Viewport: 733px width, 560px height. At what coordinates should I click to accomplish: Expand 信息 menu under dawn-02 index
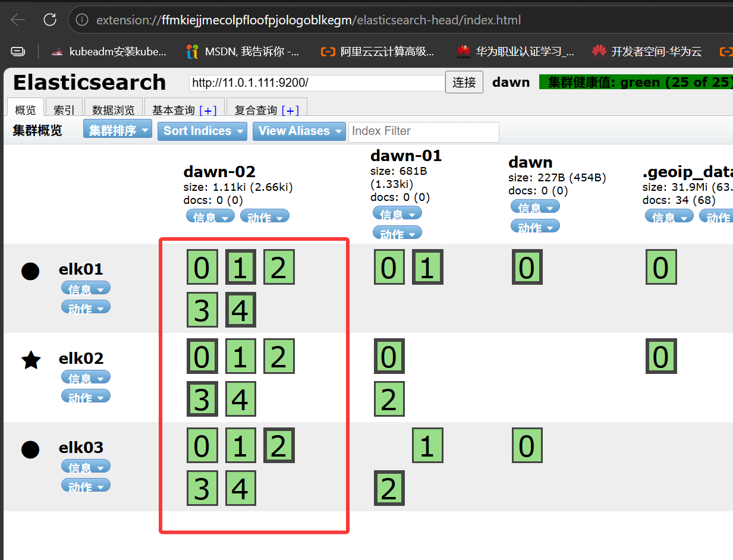pyautogui.click(x=210, y=216)
